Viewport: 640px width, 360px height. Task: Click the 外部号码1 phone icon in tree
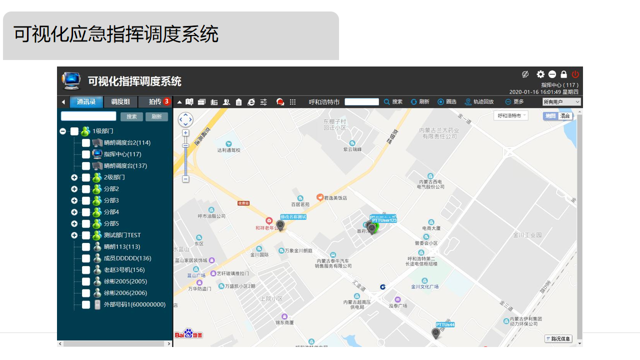pyautogui.click(x=97, y=304)
